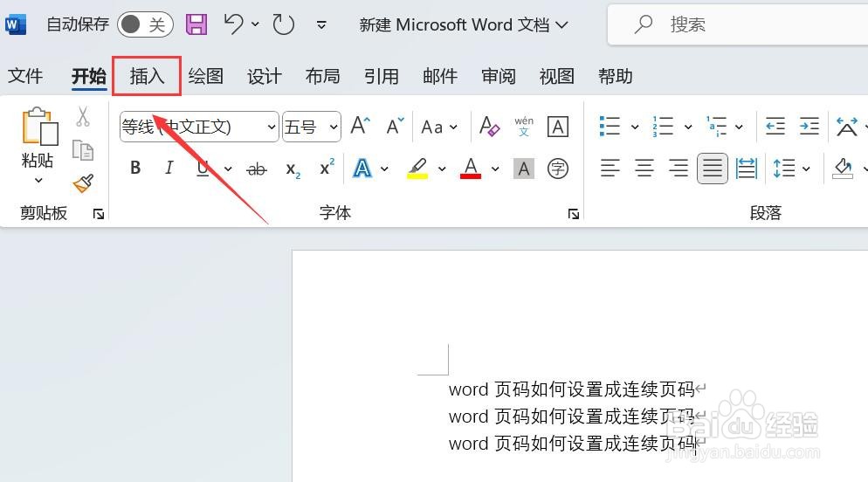
Task: Apply character border
Action: tap(557, 127)
